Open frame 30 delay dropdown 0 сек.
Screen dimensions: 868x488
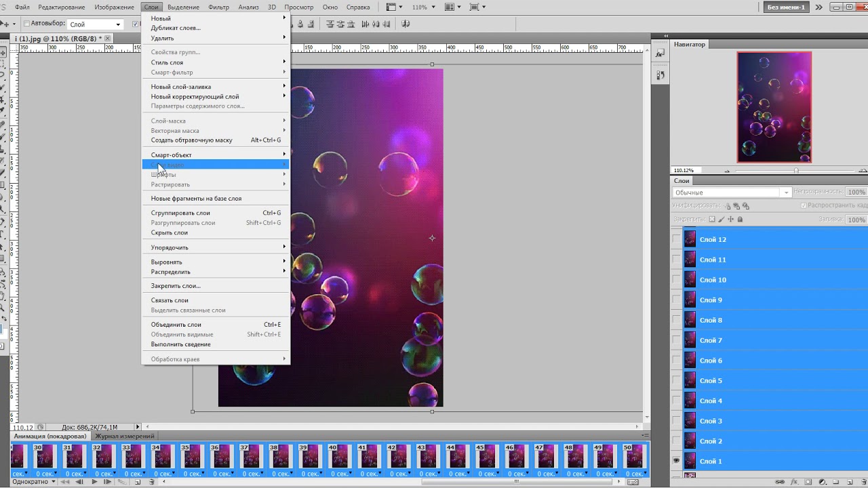[45, 473]
